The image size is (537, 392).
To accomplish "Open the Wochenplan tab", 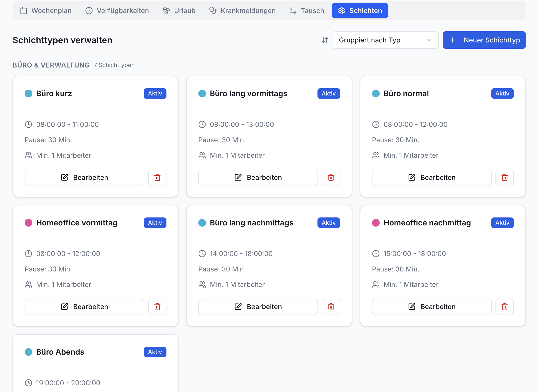I will point(46,11).
